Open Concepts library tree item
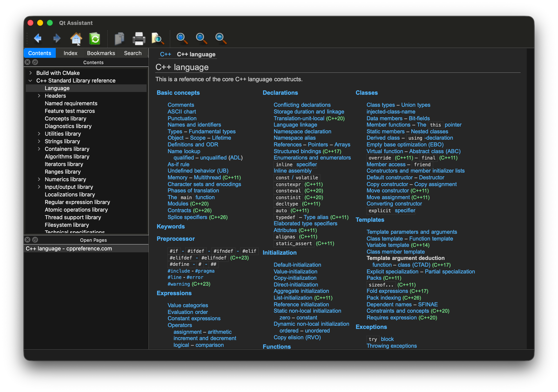 [x=65, y=118]
